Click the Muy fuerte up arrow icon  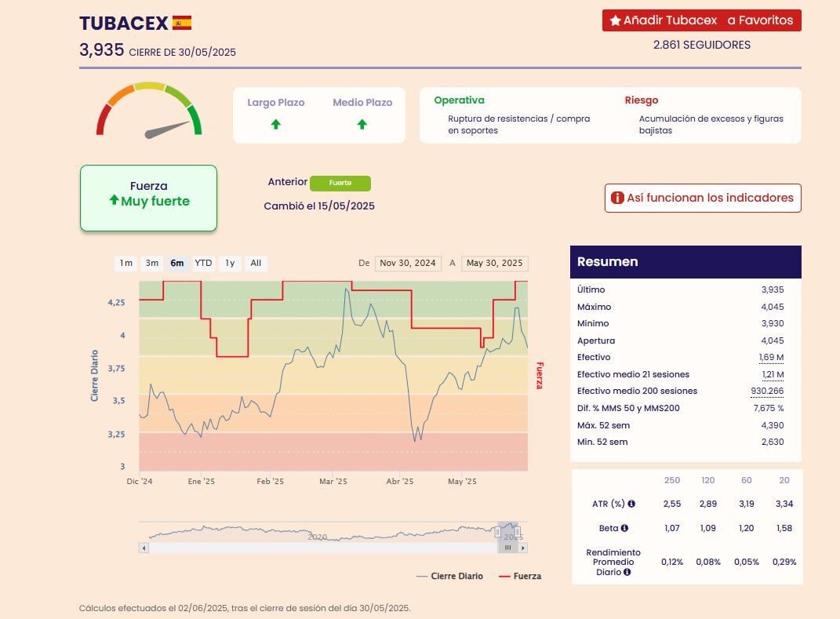tap(114, 200)
